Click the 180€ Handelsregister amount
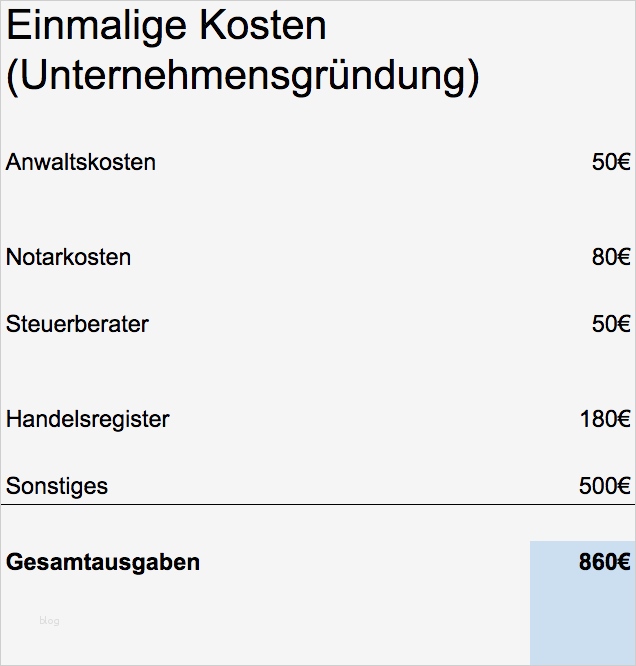636x666 pixels. 604,419
